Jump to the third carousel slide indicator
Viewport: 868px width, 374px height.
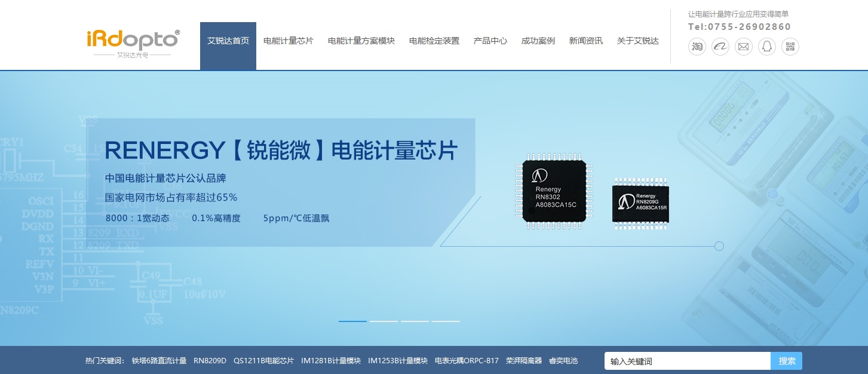point(415,321)
